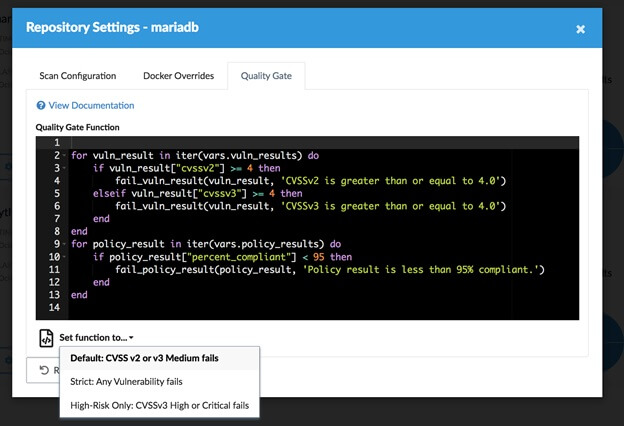
Task: Close the Repository Settings dialog
Action: [580, 29]
